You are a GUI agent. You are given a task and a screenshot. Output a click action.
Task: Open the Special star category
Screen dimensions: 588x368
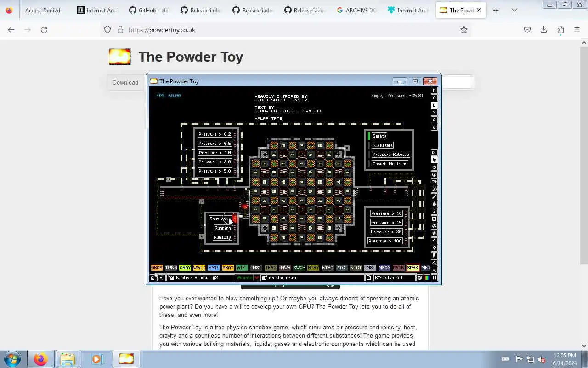tap(434, 234)
